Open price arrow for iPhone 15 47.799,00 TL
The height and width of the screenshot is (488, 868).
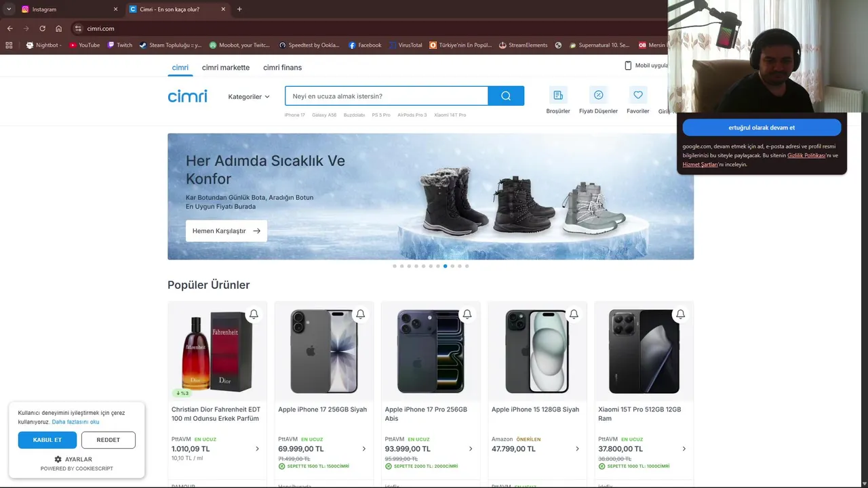[x=577, y=449]
